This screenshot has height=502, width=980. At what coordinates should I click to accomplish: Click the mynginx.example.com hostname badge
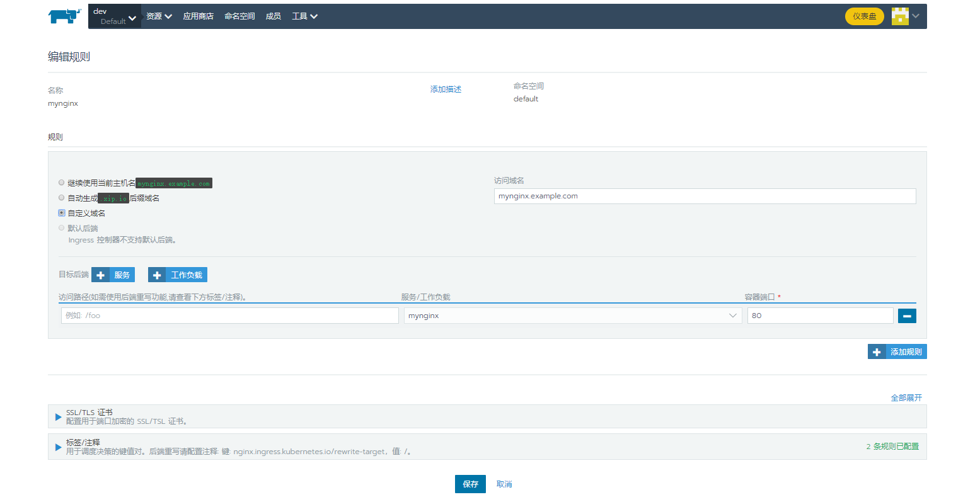click(x=174, y=183)
